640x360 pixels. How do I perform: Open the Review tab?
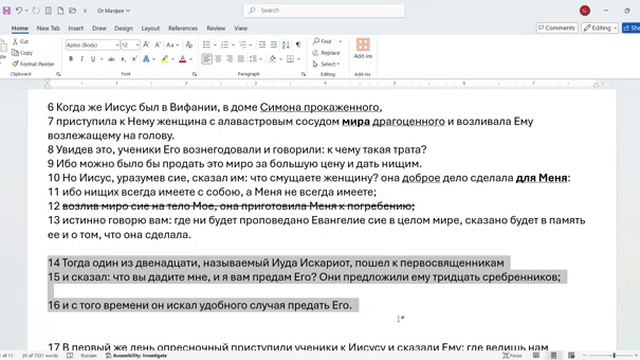[216, 28]
